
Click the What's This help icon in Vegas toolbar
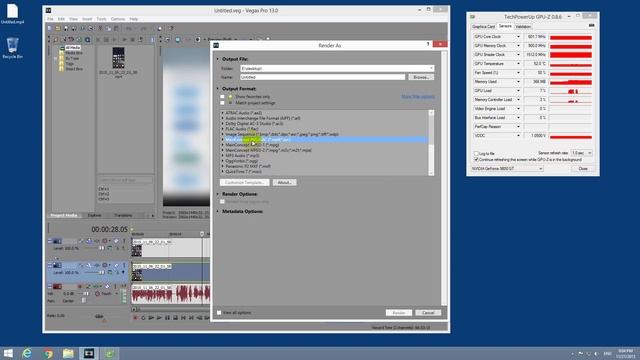tap(171, 29)
